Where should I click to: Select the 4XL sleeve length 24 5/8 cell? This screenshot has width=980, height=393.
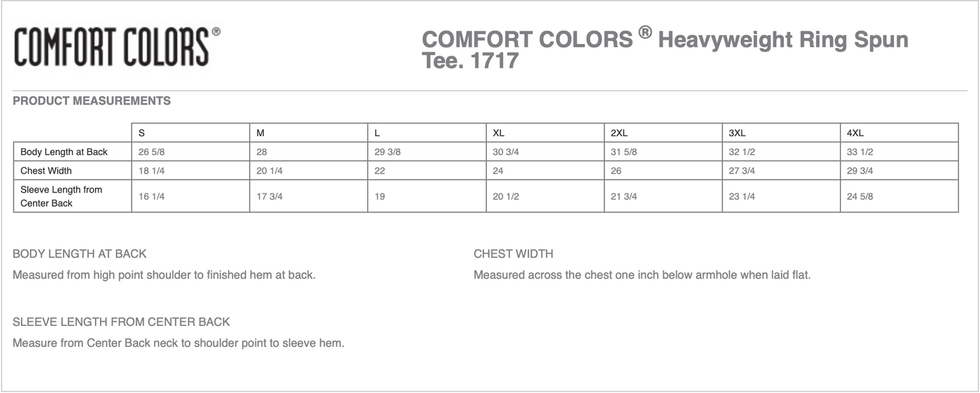[x=860, y=196]
